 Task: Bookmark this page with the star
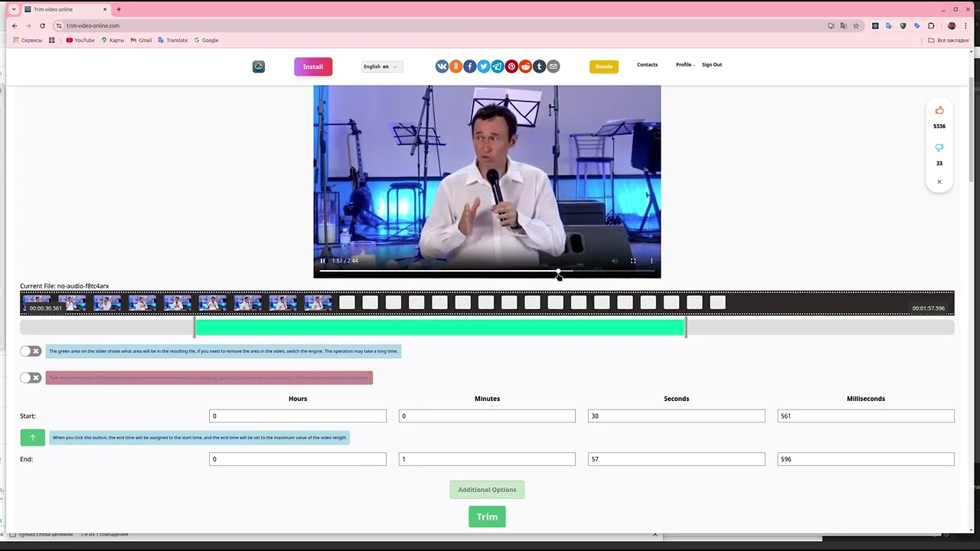tap(856, 25)
